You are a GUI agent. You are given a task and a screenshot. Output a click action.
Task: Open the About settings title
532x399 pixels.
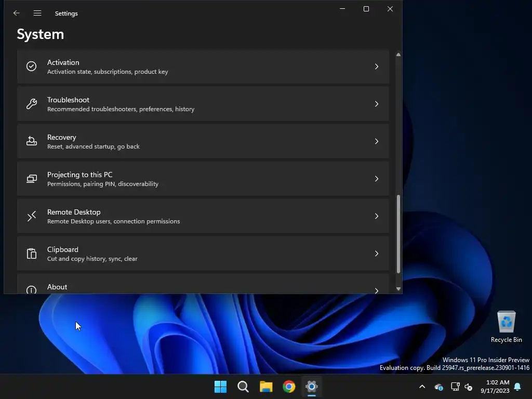click(x=57, y=287)
